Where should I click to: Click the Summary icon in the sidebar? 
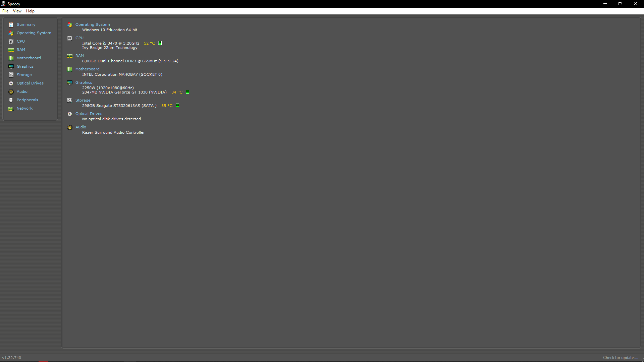pyautogui.click(x=11, y=25)
